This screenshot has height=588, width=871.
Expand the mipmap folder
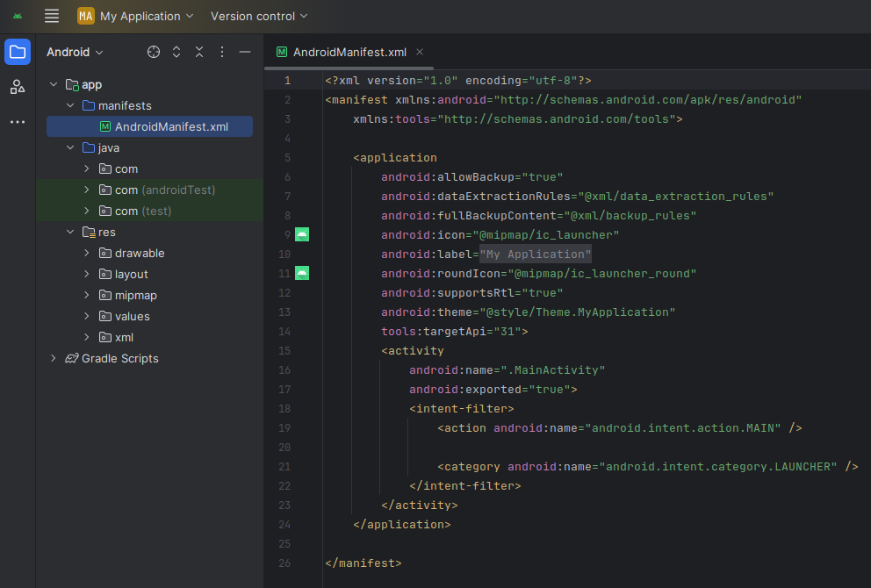(87, 296)
